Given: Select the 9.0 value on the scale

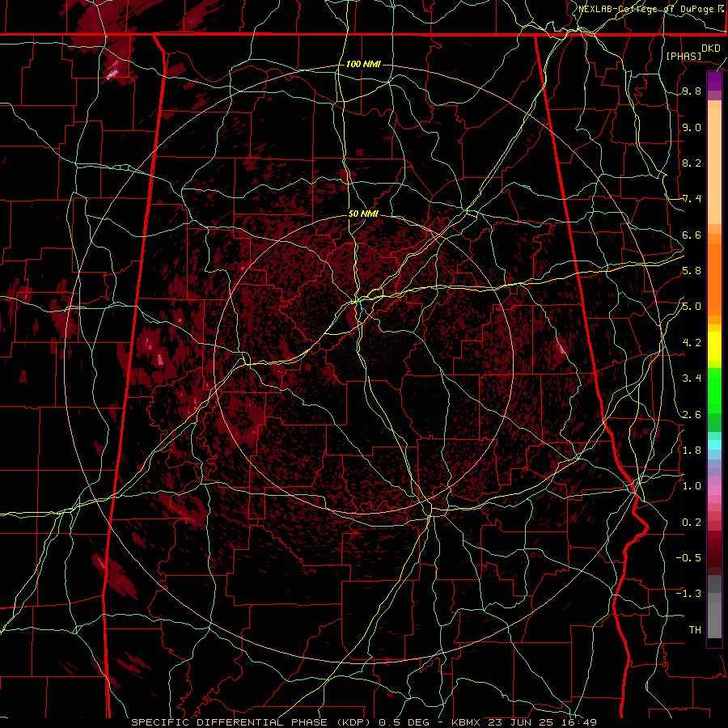Looking at the screenshot, I should tap(692, 127).
